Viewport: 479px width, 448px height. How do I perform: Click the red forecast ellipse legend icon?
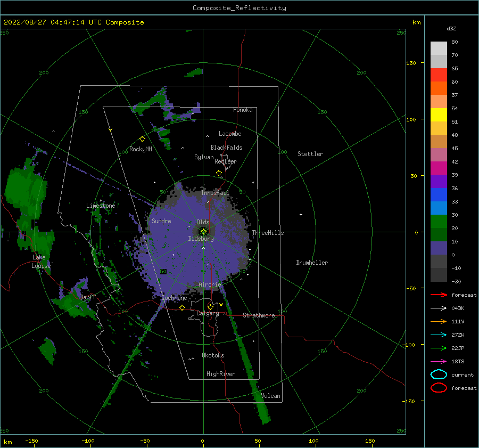439,388
